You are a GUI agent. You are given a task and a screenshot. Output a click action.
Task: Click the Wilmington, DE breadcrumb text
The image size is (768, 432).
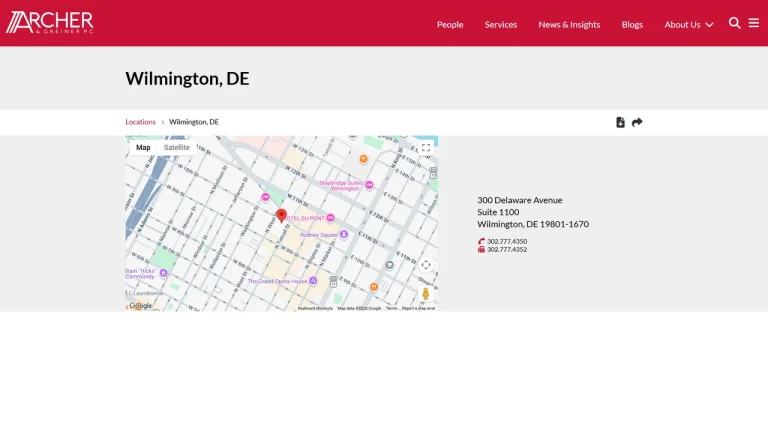(194, 122)
